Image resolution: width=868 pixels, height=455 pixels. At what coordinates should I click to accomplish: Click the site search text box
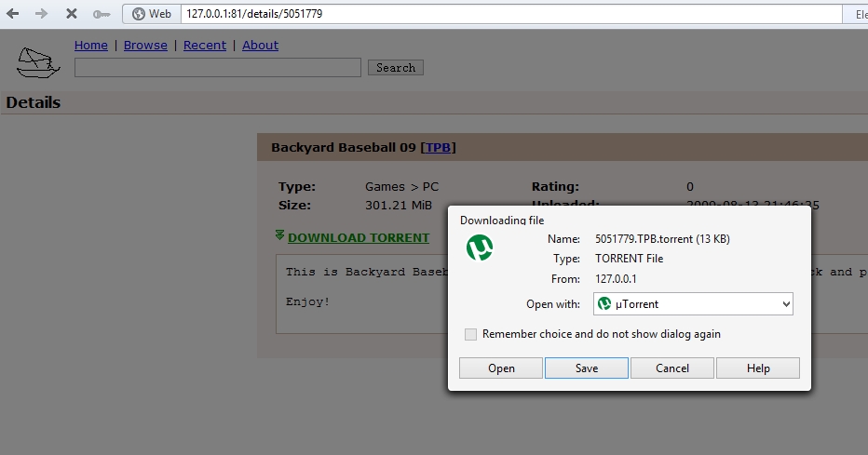[218, 67]
